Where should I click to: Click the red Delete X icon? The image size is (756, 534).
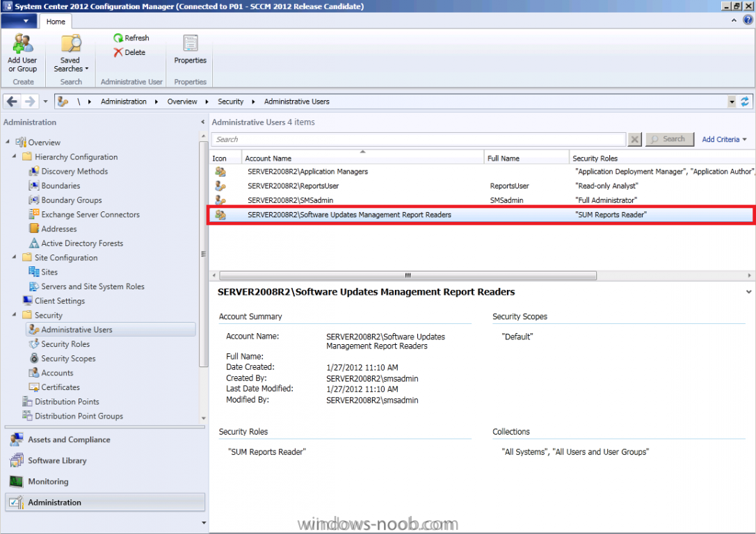point(118,52)
